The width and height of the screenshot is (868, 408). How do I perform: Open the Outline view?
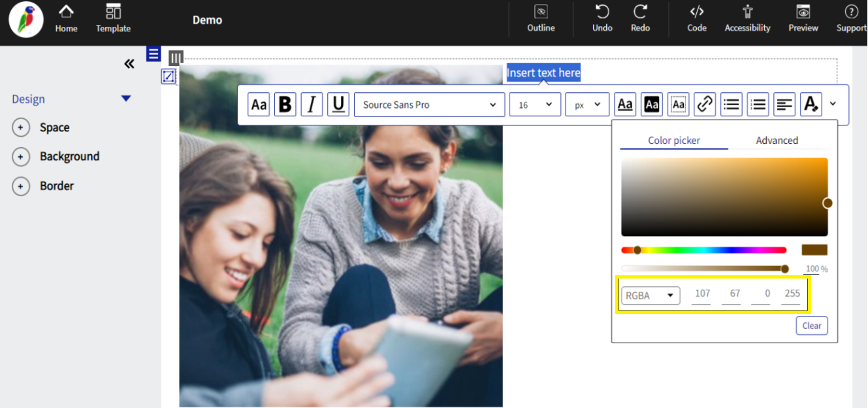pyautogui.click(x=541, y=19)
